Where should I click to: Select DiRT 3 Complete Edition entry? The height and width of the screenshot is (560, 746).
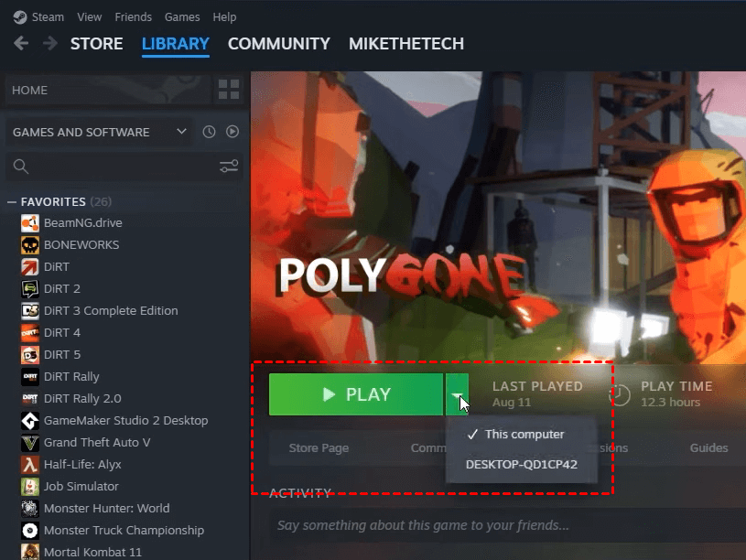click(111, 311)
